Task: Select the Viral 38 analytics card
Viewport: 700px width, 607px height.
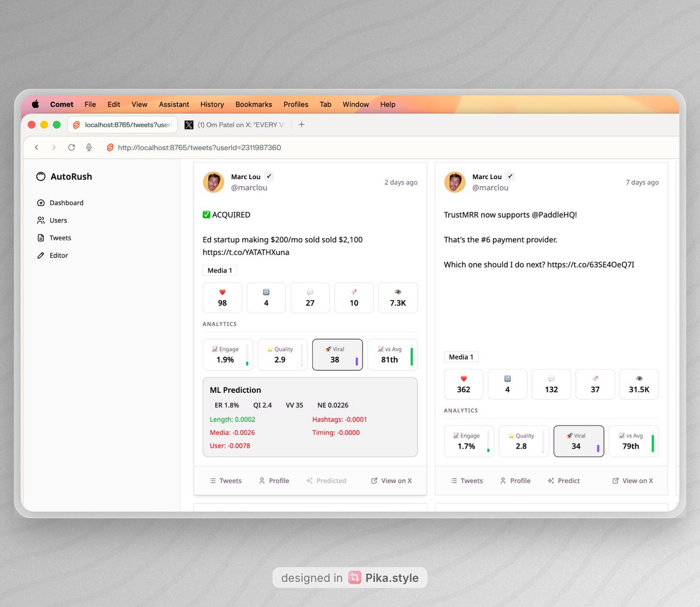Action: 338,355
